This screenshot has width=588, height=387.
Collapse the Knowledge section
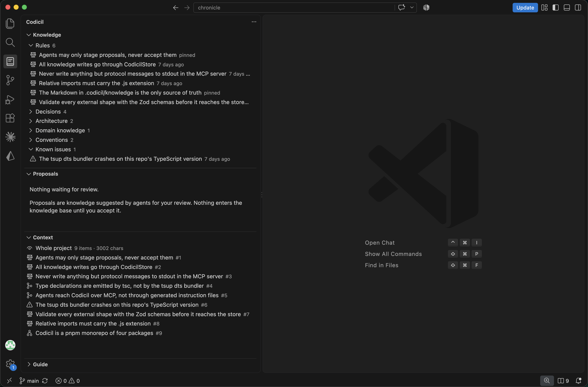(x=29, y=35)
